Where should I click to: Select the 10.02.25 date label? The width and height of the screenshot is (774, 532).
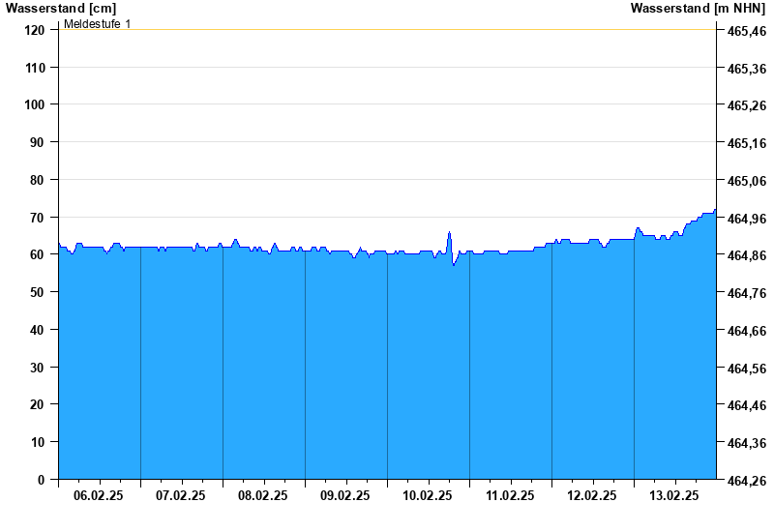(x=428, y=495)
